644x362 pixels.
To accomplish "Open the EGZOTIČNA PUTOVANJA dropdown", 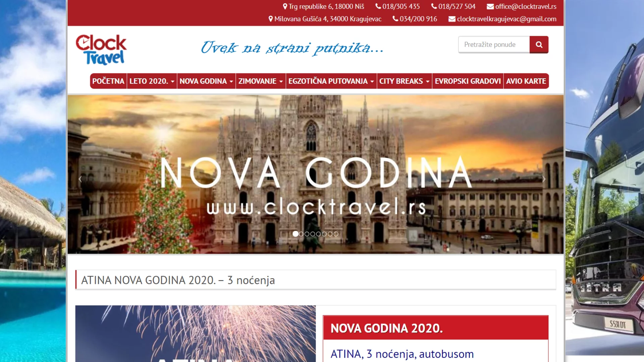I will (x=331, y=81).
